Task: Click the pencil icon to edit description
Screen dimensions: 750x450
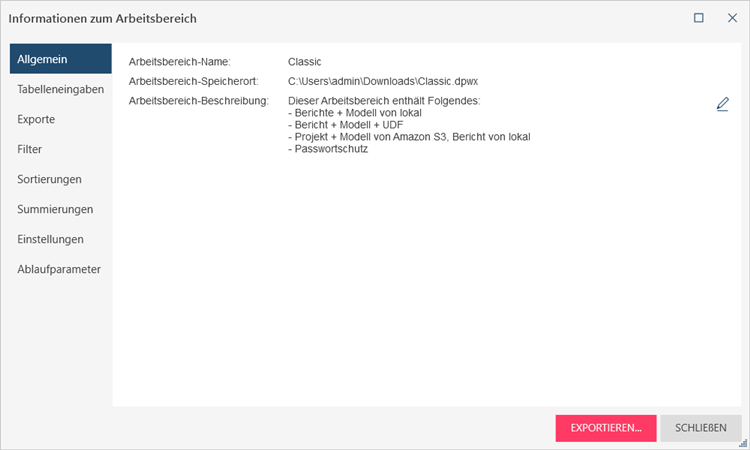Action: coord(722,104)
